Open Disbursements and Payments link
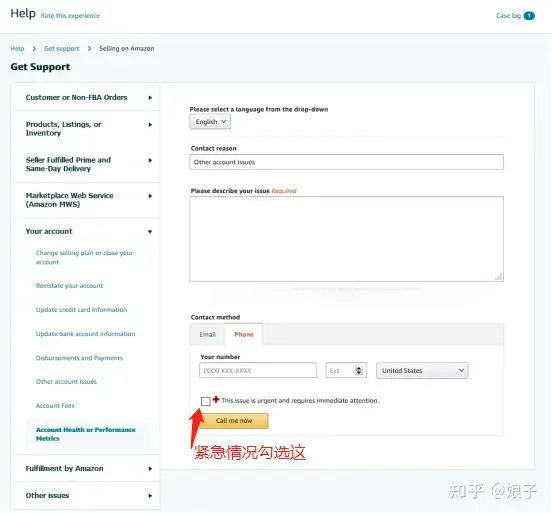This screenshot has width=552, height=514. (79, 358)
